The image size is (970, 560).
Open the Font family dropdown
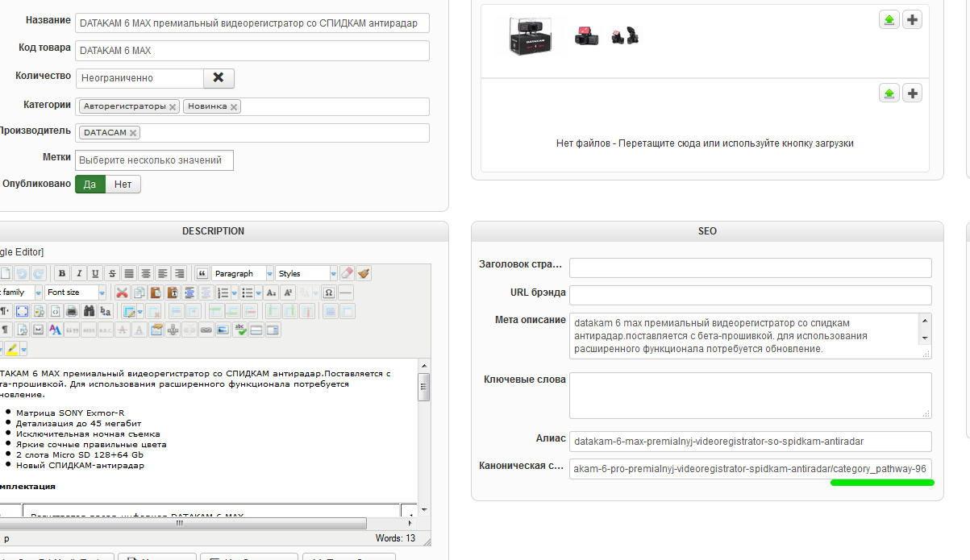(20, 292)
